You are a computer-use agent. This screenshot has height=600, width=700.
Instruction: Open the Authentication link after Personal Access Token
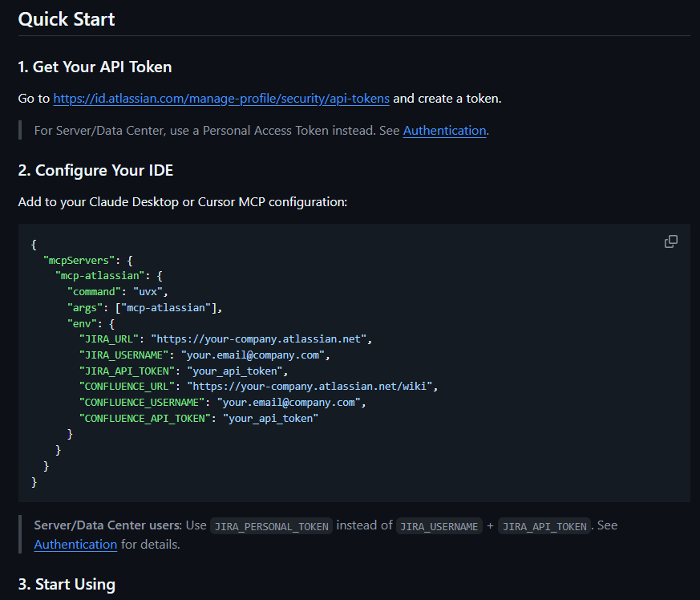point(445,131)
